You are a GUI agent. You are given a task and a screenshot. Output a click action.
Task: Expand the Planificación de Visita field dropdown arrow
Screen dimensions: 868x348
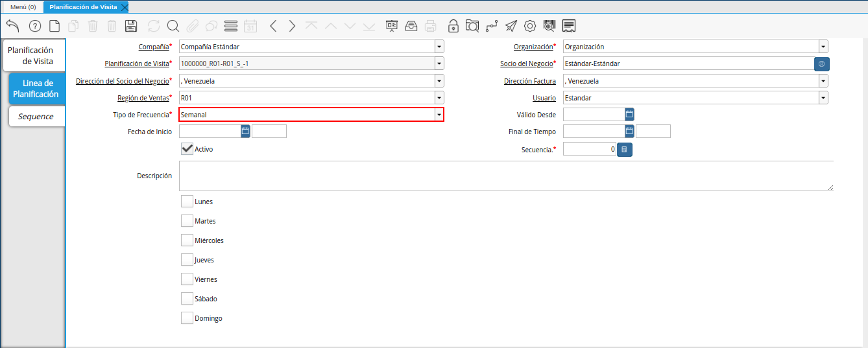439,64
